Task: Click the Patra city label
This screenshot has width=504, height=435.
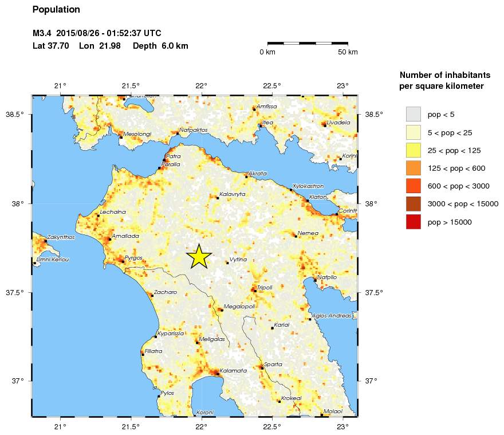Action: pyautogui.click(x=173, y=156)
